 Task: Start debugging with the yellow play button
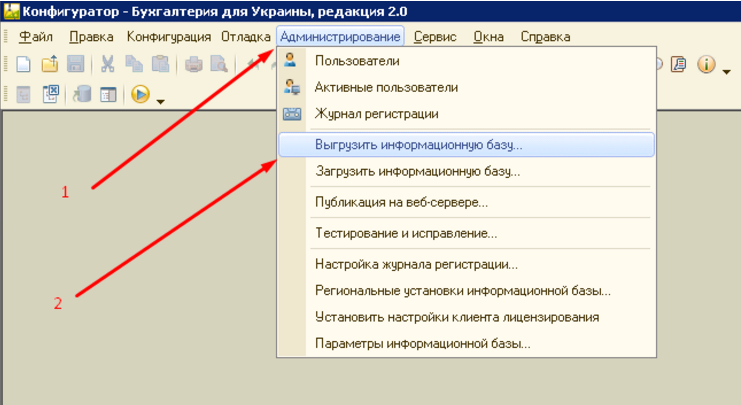pyautogui.click(x=140, y=94)
